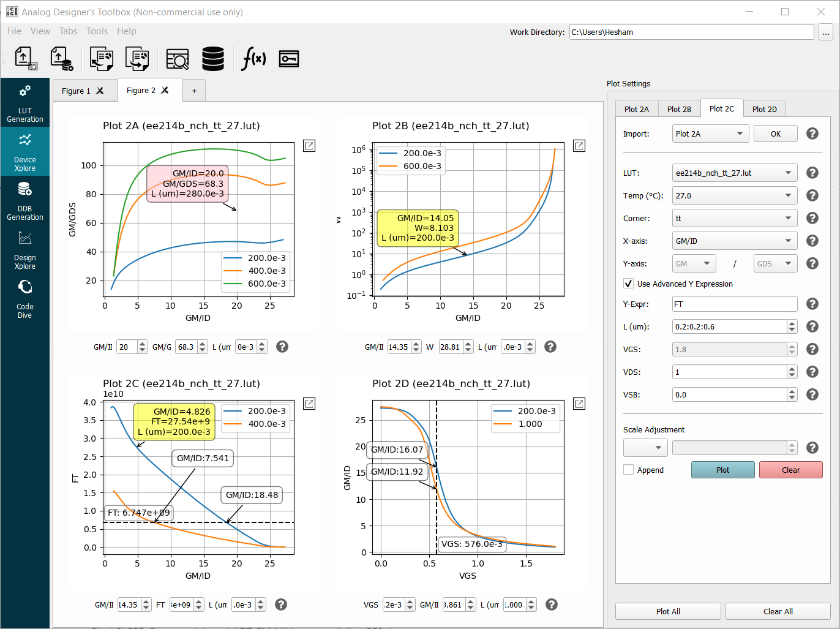Viewport: 840px width, 629px height.
Task: Click the VDS value field
Action: tap(730, 372)
